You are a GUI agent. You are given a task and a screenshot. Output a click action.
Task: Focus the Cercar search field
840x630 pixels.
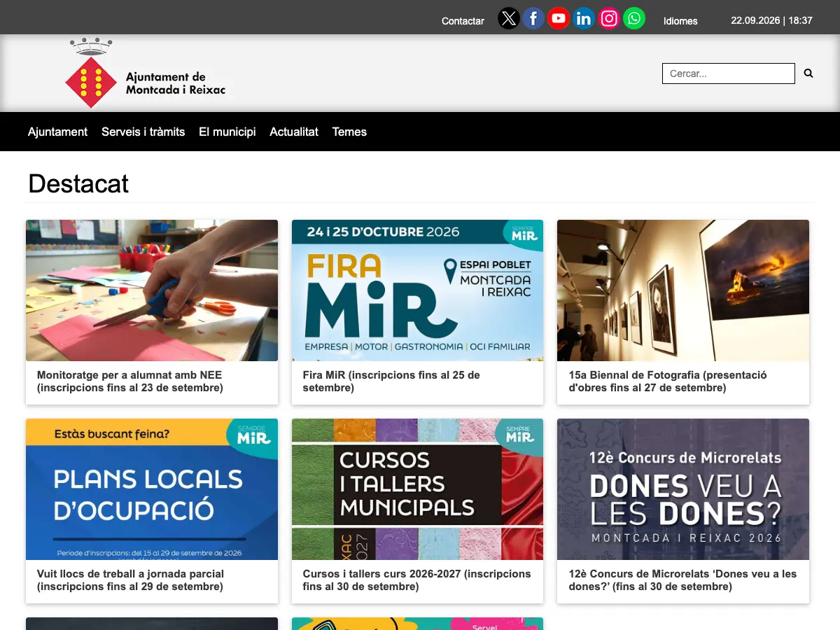(729, 73)
